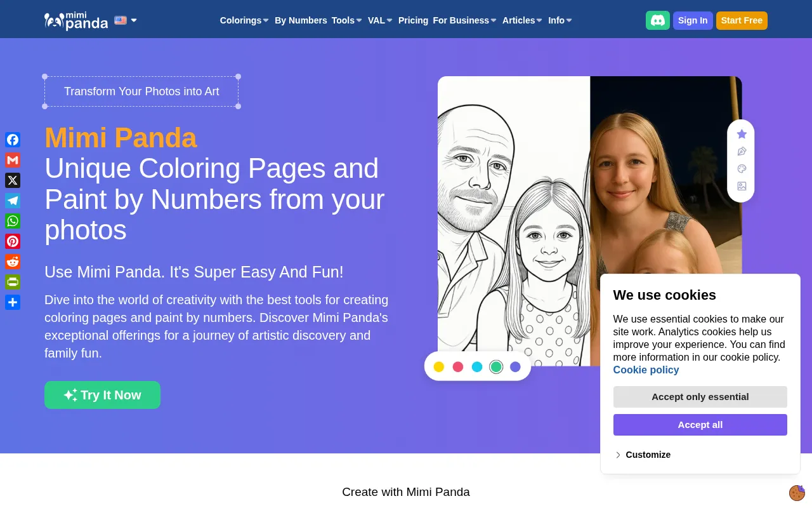Expand the For Business menu
The height and width of the screenshot is (508, 812).
coord(464,20)
